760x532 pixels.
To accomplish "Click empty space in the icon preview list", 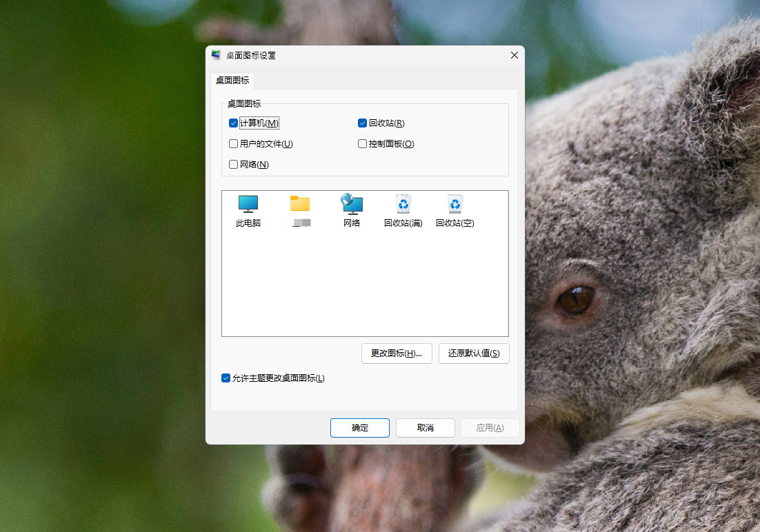I will (364, 289).
